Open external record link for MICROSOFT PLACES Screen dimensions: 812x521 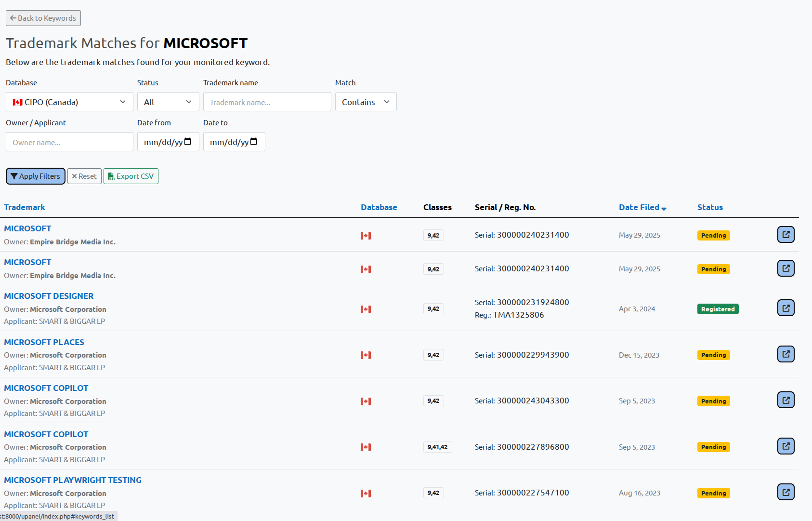(786, 354)
